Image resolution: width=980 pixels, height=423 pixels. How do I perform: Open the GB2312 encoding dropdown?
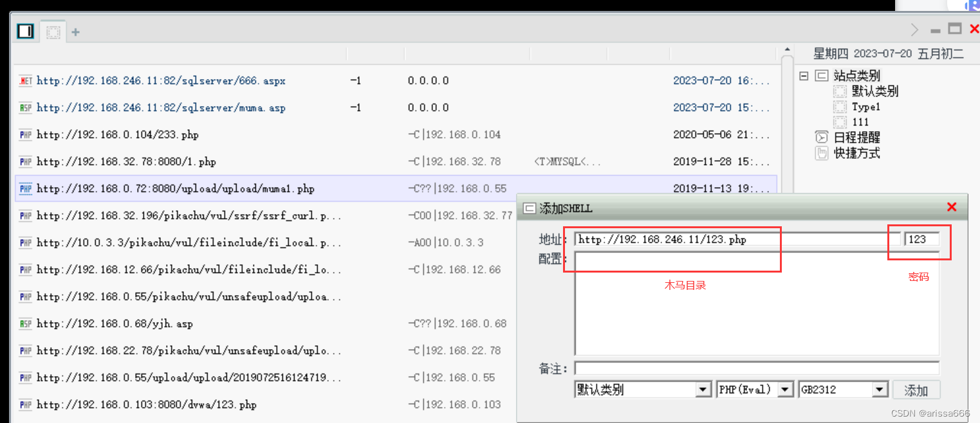(x=880, y=389)
